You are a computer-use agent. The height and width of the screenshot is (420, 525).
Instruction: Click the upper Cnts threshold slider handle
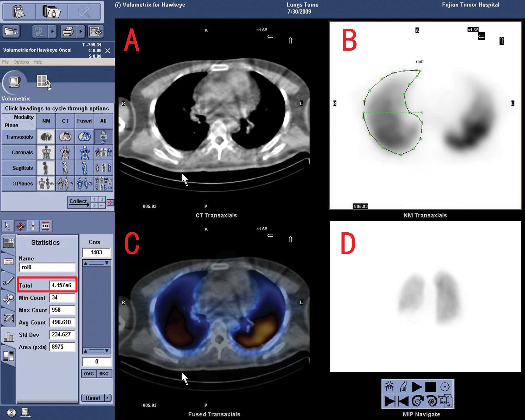(x=96, y=263)
